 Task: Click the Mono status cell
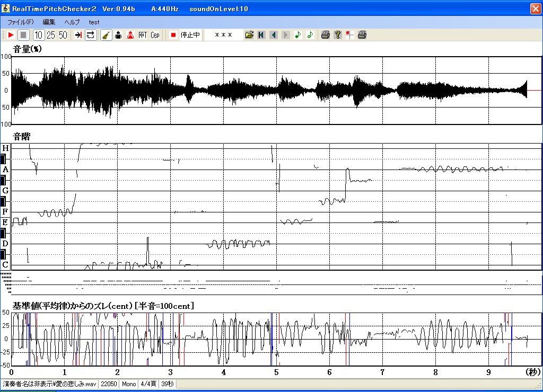(x=129, y=384)
